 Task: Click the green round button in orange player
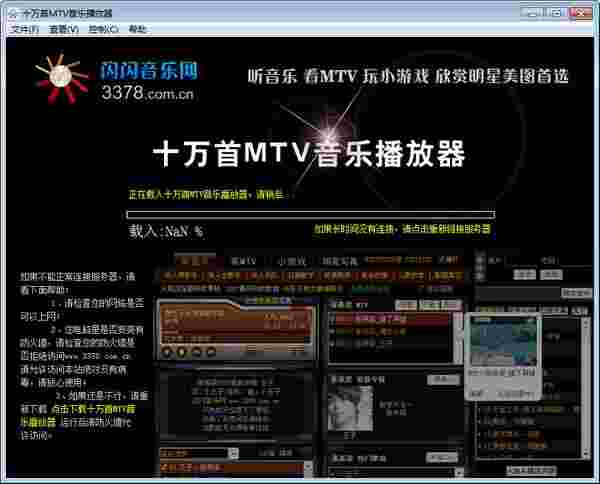[x=181, y=352]
